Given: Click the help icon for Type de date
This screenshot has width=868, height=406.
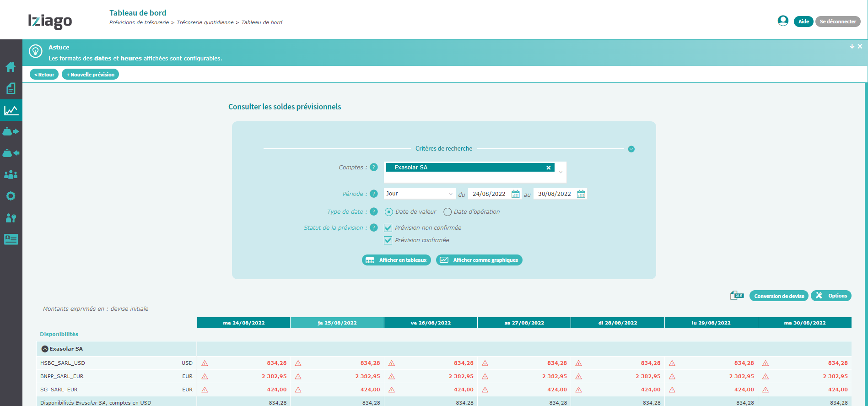Looking at the screenshot, I should pyautogui.click(x=374, y=211).
